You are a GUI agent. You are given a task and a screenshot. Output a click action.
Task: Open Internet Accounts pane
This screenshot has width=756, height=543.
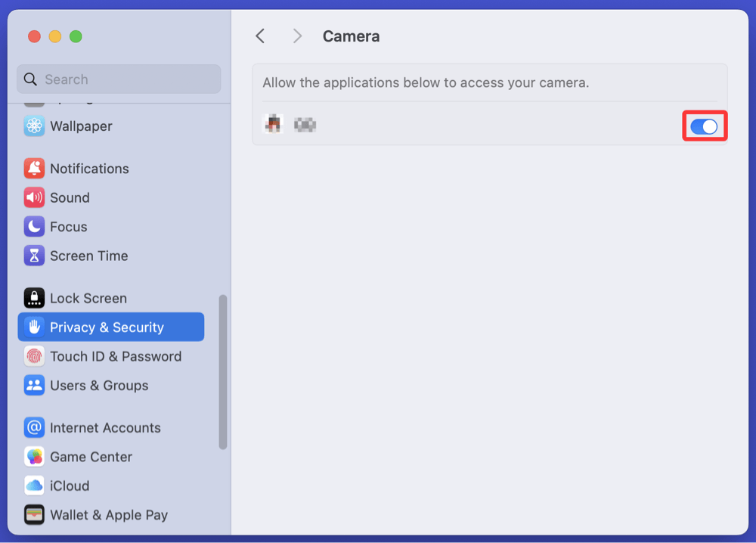(x=104, y=428)
